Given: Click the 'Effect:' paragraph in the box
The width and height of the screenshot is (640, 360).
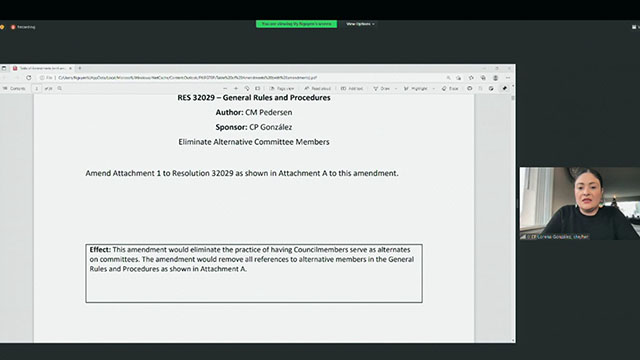Looking at the screenshot, I should [252, 259].
